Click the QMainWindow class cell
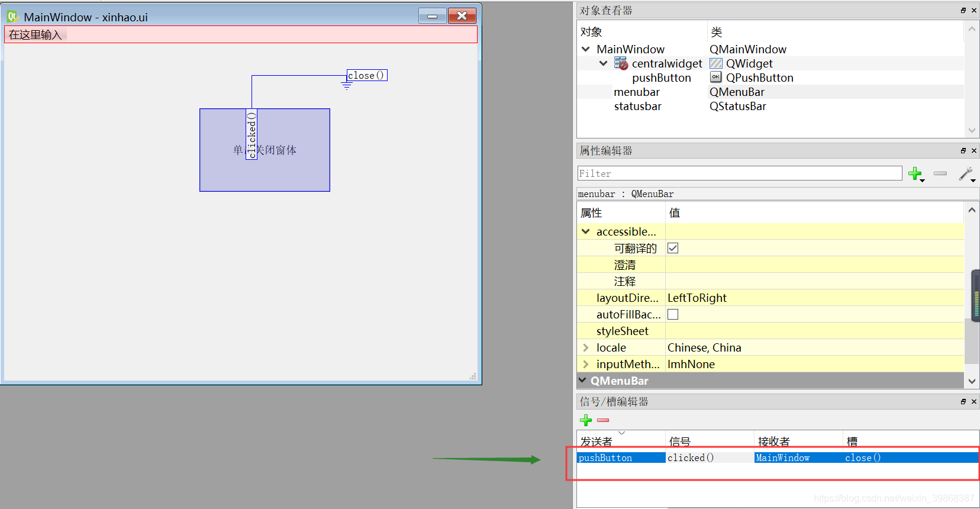 click(748, 49)
